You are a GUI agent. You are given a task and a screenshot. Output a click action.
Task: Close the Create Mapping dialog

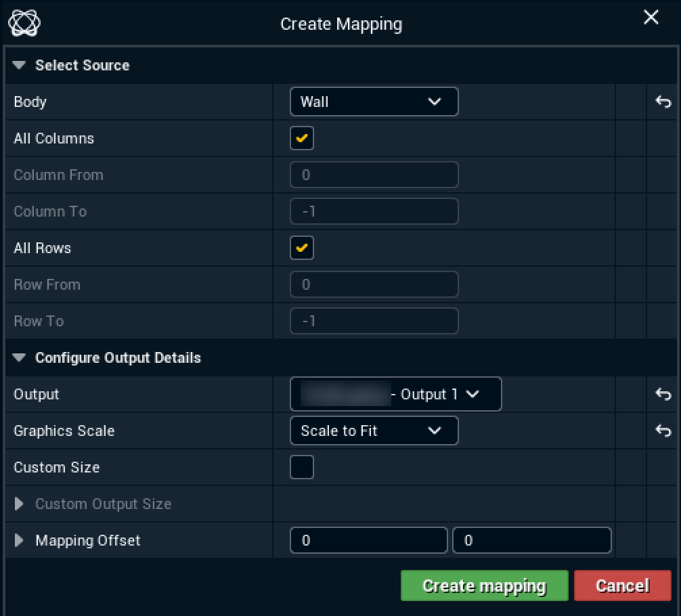click(651, 18)
